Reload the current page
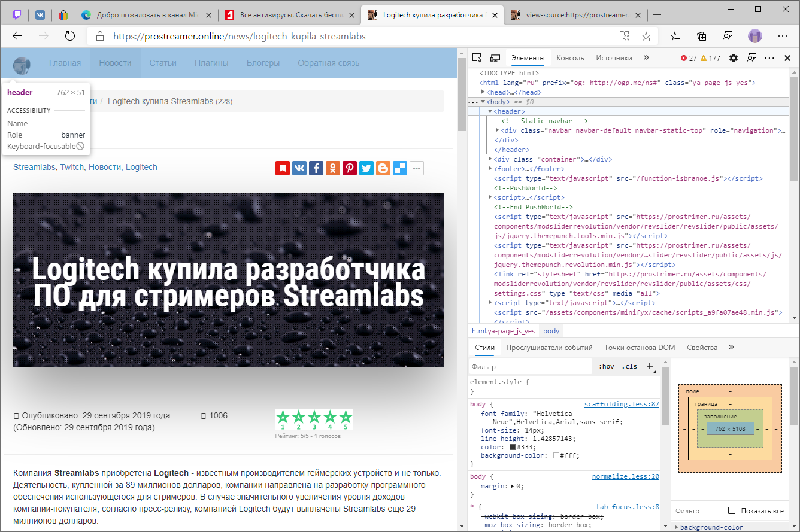800x532 pixels. pyautogui.click(x=70, y=36)
